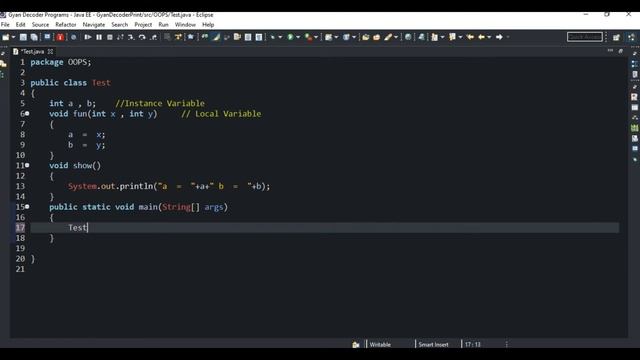Open the Navigate menu
Viewport: 640px width, 360px height.
click(x=94, y=25)
